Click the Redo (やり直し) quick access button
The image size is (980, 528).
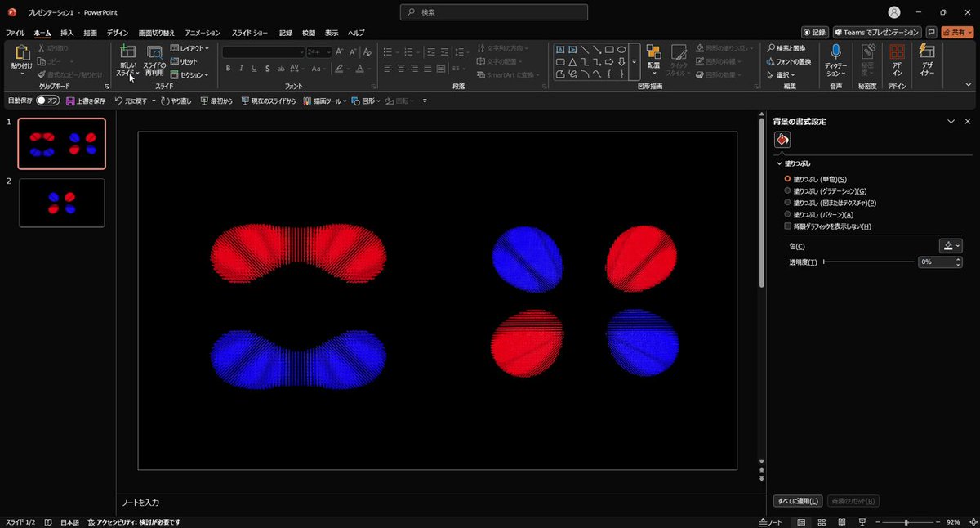[x=176, y=101]
